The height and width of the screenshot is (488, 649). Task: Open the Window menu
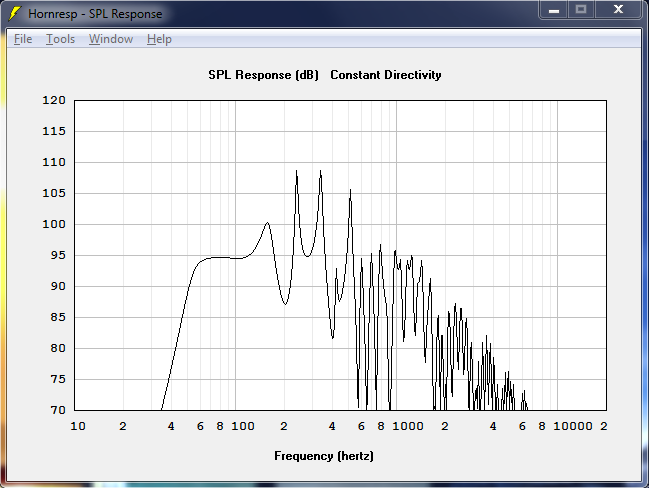(x=111, y=39)
